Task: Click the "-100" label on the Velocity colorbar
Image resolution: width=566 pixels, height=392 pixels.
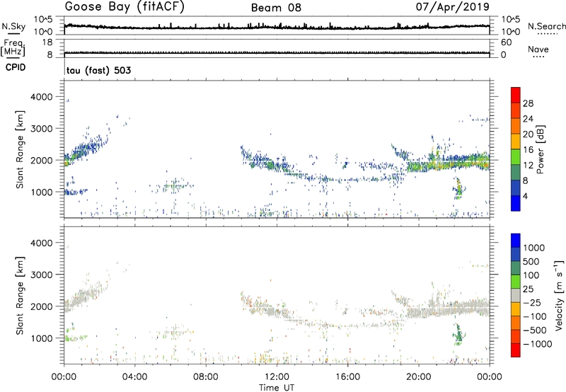Action: pyautogui.click(x=535, y=316)
